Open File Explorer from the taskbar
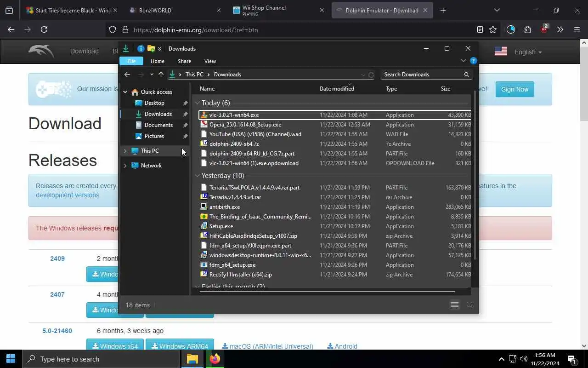 (x=192, y=359)
